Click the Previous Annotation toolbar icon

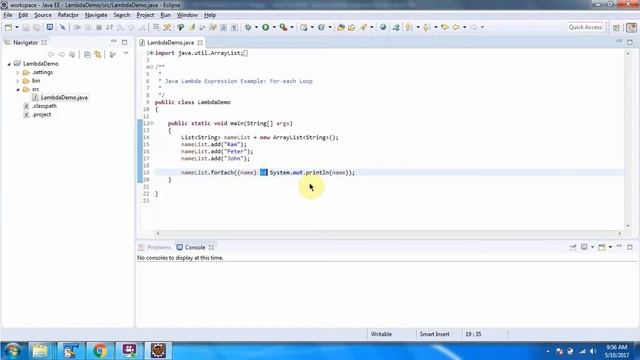[x=427, y=27]
